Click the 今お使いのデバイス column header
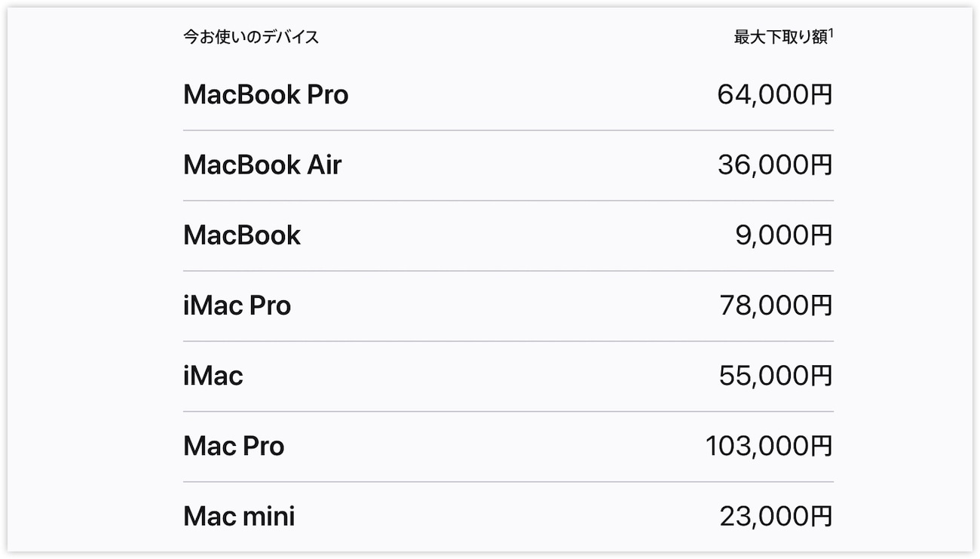This screenshot has width=980, height=559. pos(251,37)
